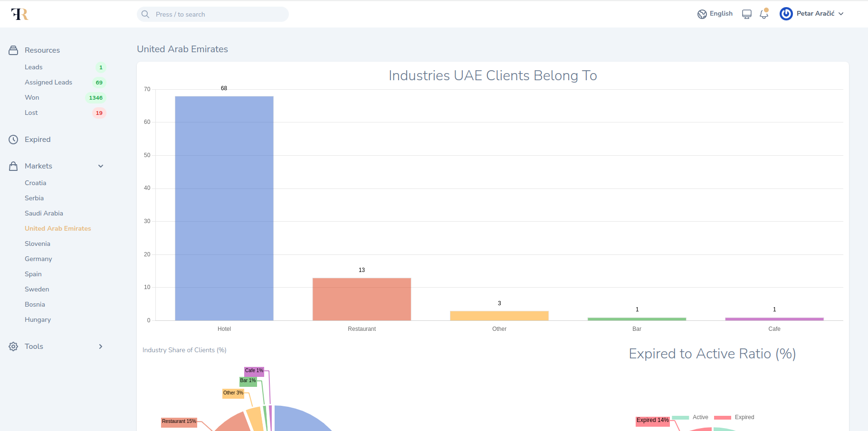Click the Resources section icon

click(x=13, y=50)
